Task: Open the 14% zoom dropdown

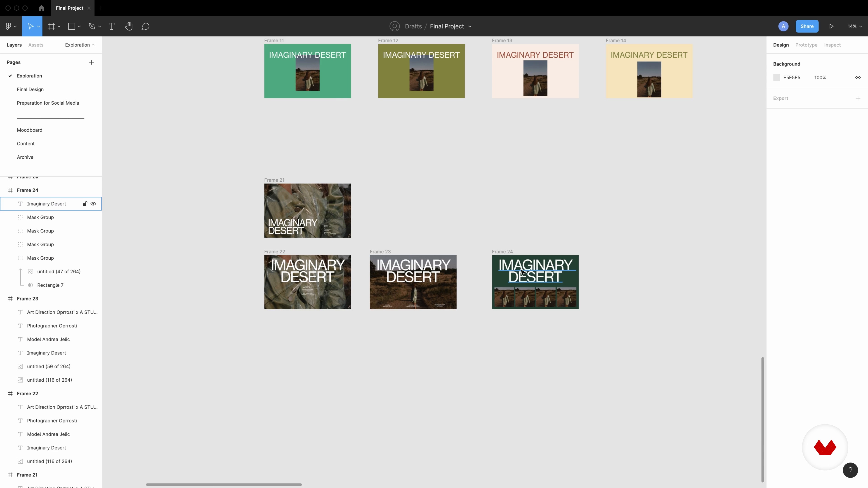Action: coord(854,26)
